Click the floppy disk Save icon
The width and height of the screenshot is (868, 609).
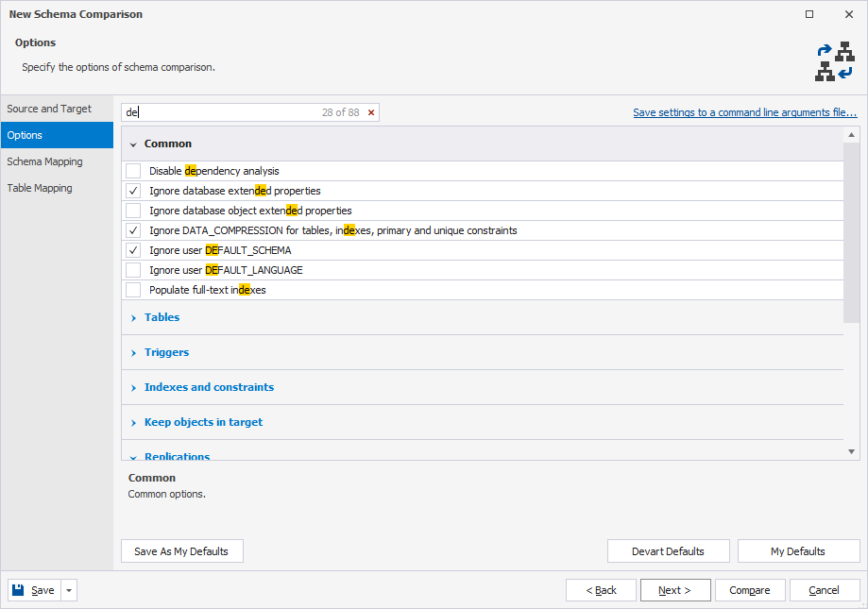18,590
